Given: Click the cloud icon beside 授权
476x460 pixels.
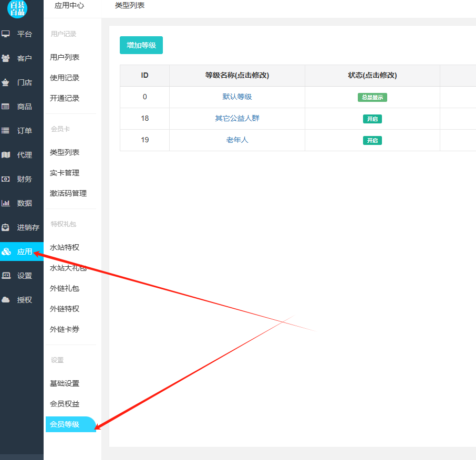Looking at the screenshot, I should coord(6,300).
